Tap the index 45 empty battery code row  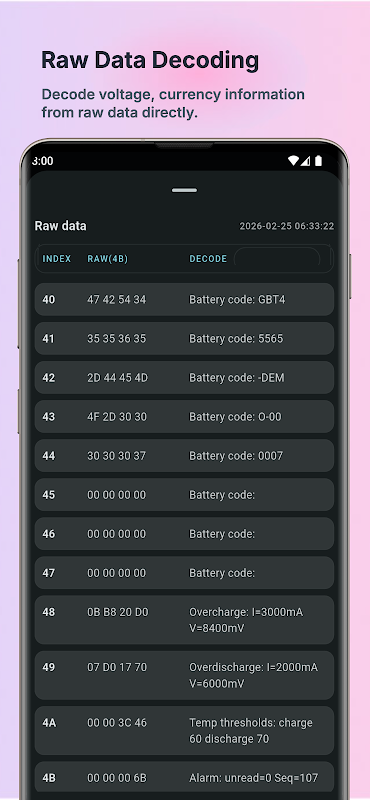click(x=184, y=494)
